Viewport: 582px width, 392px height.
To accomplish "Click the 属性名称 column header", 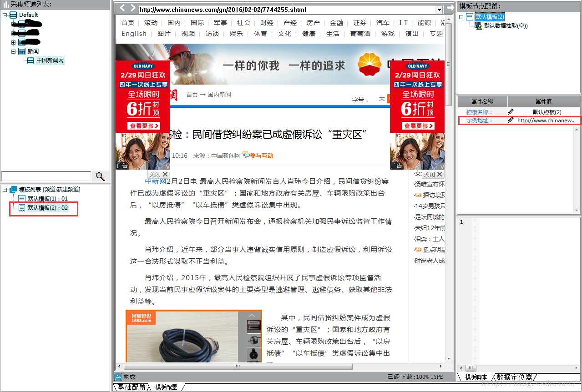I will pyautogui.click(x=482, y=101).
